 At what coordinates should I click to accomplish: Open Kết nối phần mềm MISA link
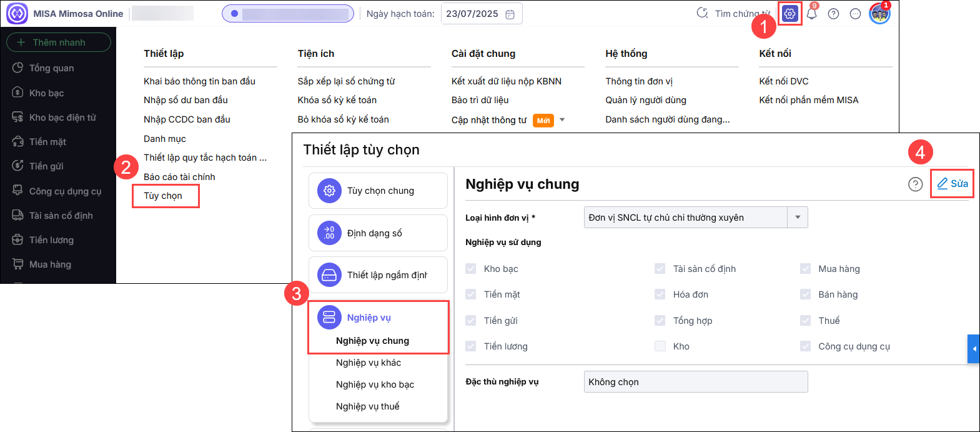point(809,100)
